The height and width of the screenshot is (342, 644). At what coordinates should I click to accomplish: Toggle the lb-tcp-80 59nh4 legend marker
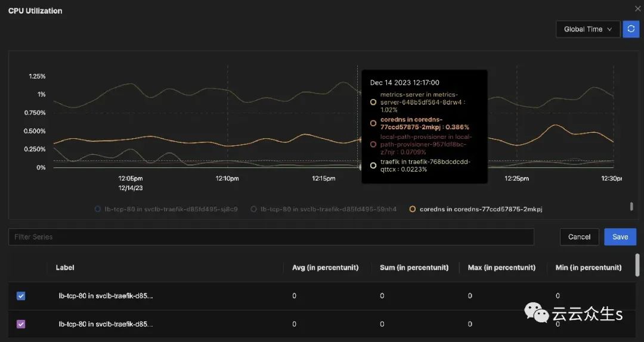click(254, 209)
